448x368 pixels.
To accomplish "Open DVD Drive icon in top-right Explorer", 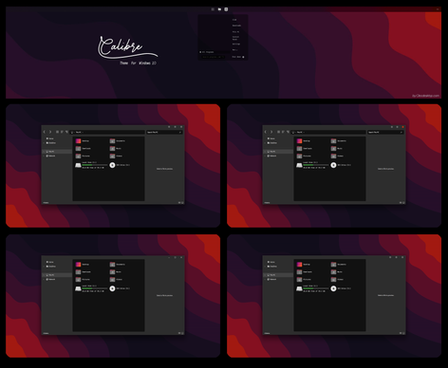I will point(333,165).
